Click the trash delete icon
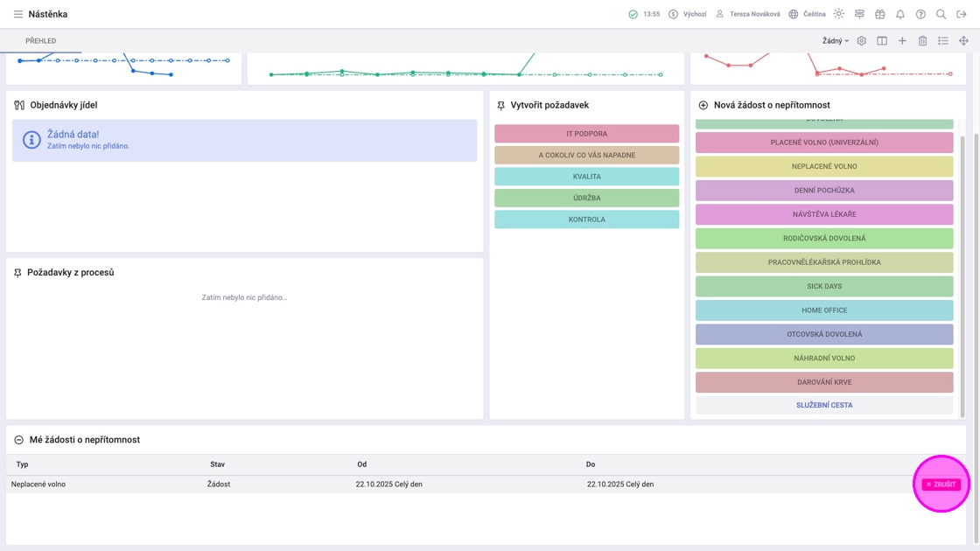 (922, 40)
